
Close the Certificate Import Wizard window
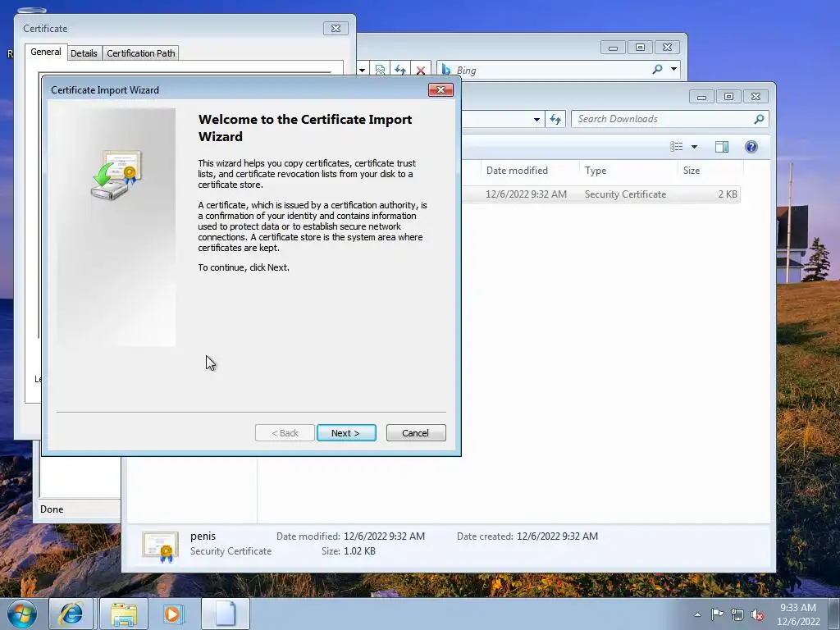coord(441,90)
